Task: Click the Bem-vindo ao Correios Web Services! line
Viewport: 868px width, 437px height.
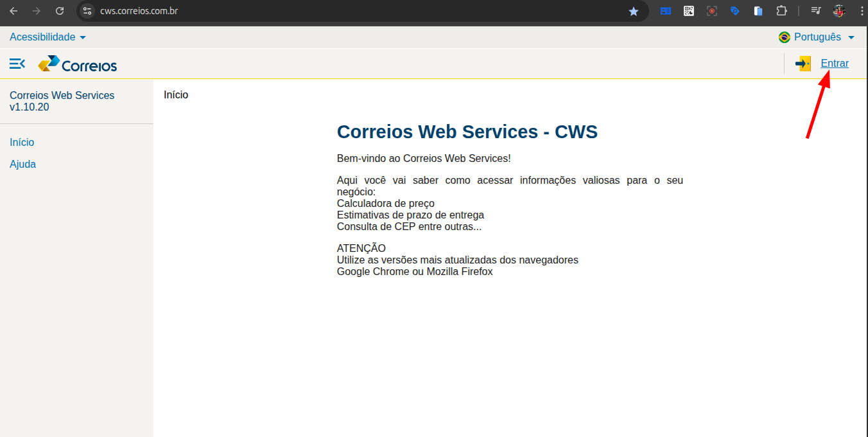Action: (x=424, y=159)
